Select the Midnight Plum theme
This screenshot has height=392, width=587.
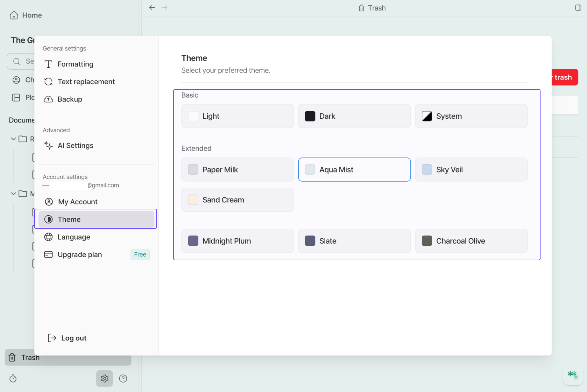pos(237,241)
